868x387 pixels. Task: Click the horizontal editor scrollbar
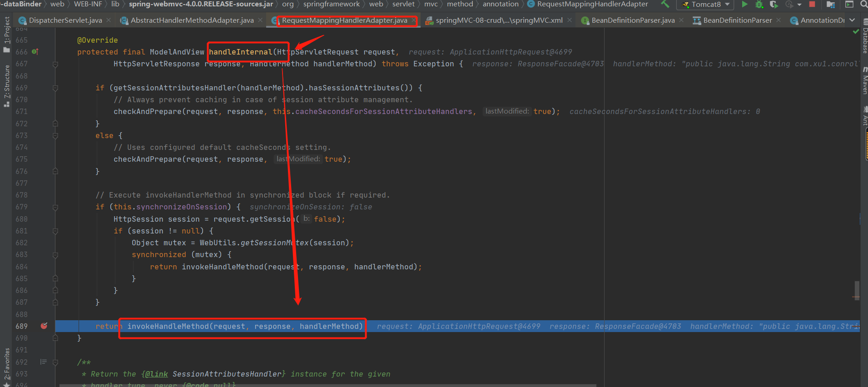pyautogui.click(x=328, y=385)
